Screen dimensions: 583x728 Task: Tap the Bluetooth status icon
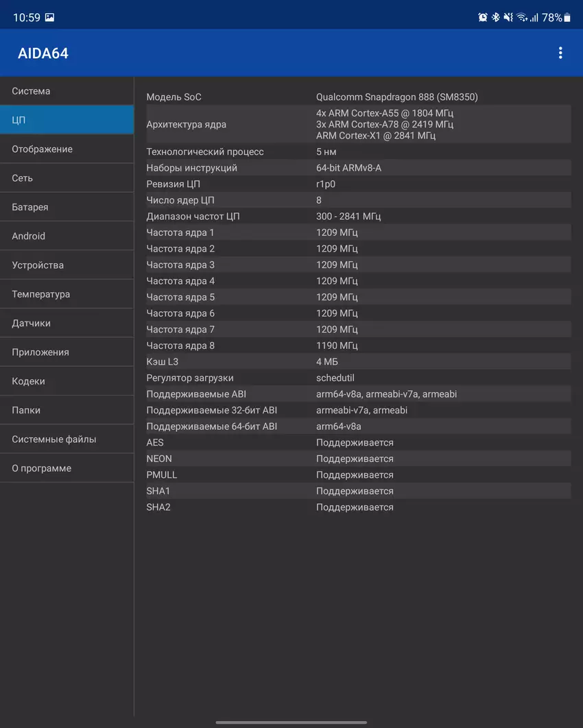coord(495,18)
